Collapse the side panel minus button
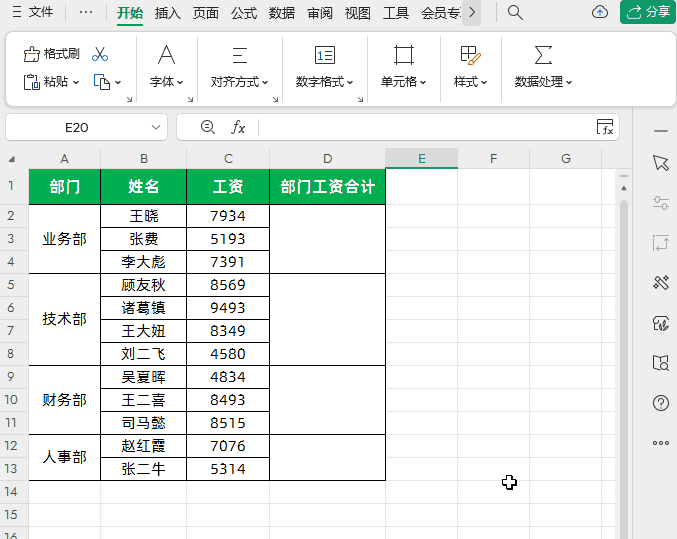The width and height of the screenshot is (677, 539). pyautogui.click(x=661, y=130)
